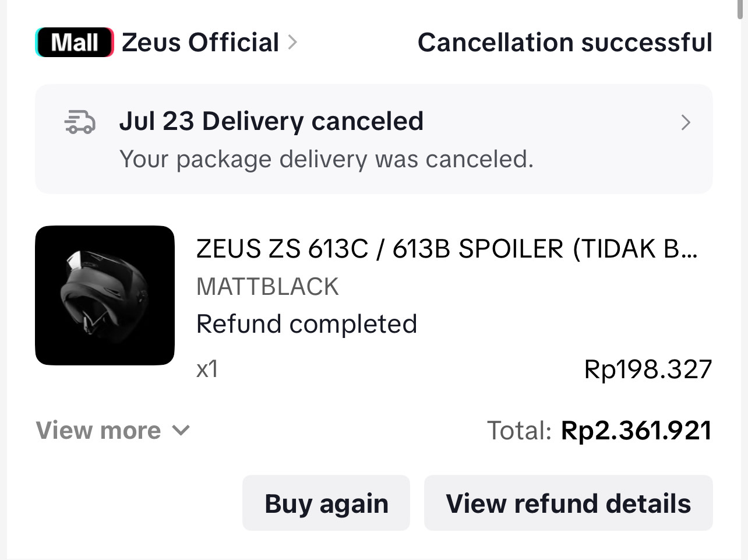Click the x1 quantity label
This screenshot has height=560, width=748.
pos(207,369)
